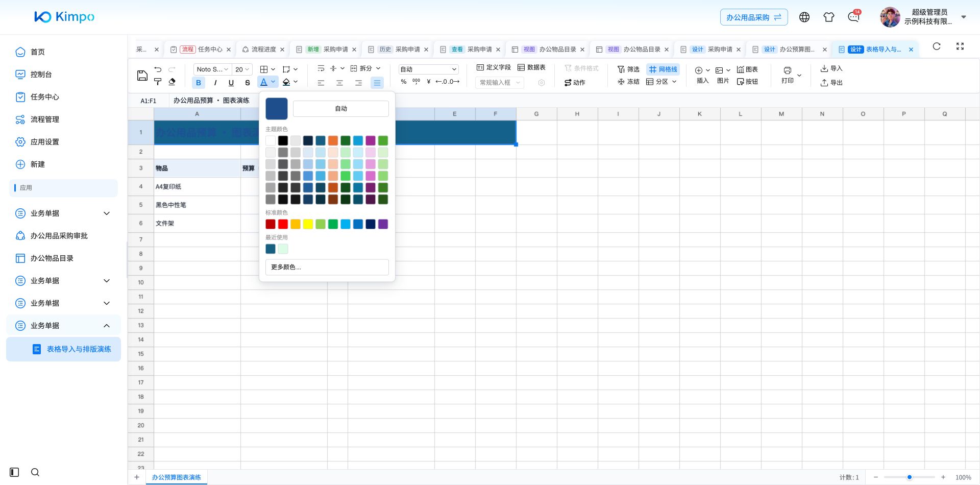980x485 pixels.
Task: Choose the purple standard color swatch
Action: pos(383,224)
